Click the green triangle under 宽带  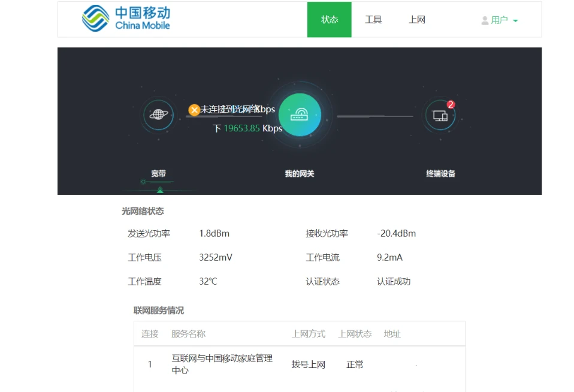(160, 190)
